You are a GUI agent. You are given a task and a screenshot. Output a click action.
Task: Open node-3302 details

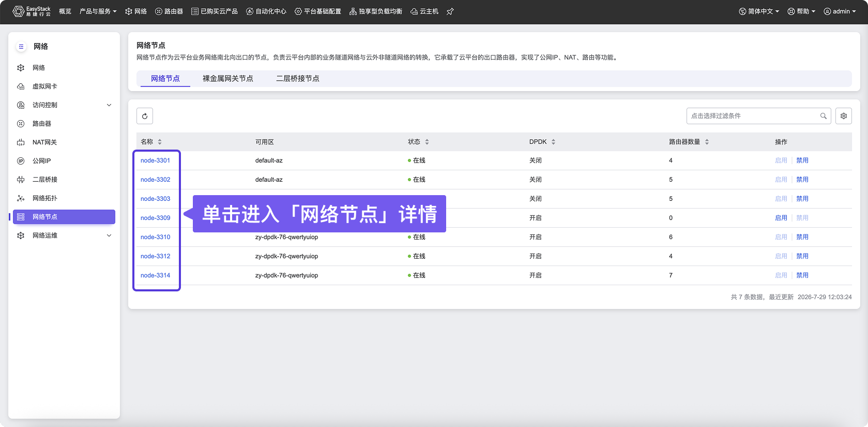(155, 180)
